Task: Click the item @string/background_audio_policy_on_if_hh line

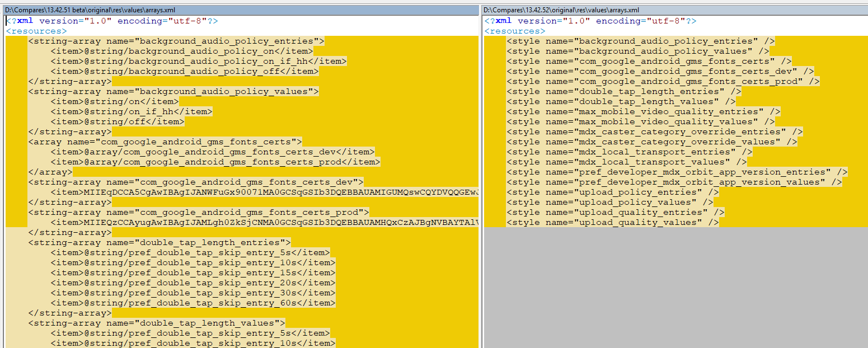Action: (x=199, y=61)
